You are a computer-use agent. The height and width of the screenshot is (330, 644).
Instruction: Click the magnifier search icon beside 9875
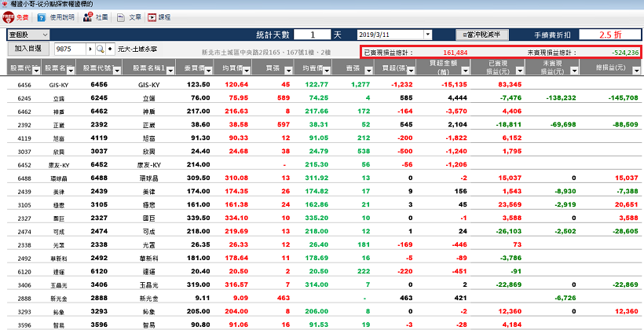101,49
